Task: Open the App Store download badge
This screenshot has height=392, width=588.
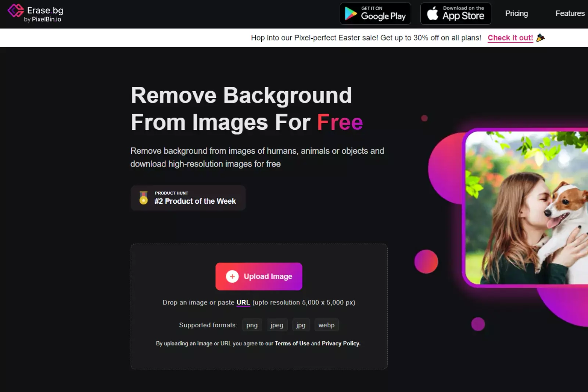Action: (x=456, y=14)
